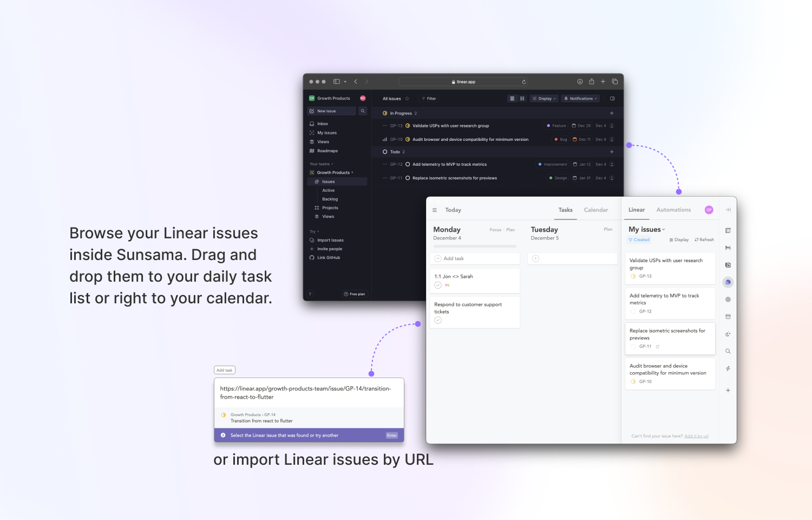Viewport: 812px width, 520px height.
Task: Open the external link icon beside GP-11
Action: tap(658, 347)
